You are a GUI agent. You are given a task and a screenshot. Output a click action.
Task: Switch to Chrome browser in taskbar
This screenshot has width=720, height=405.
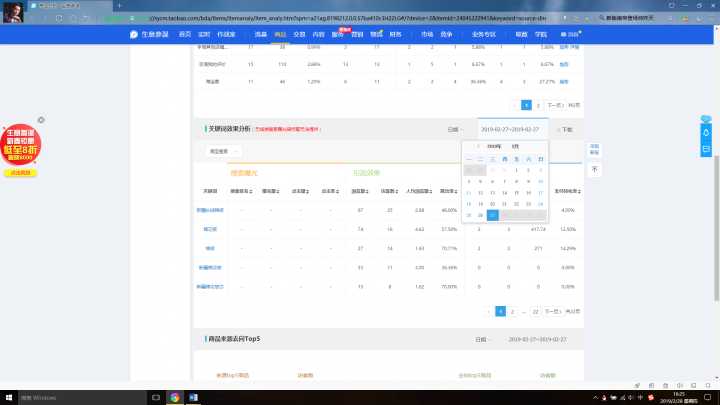pyautogui.click(x=174, y=397)
